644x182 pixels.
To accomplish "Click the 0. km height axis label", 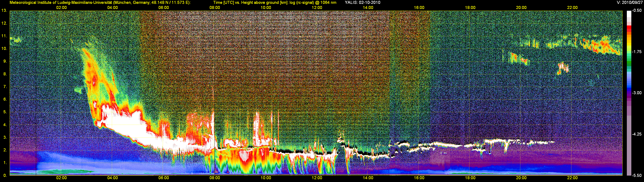I will pyautogui.click(x=5, y=176).
